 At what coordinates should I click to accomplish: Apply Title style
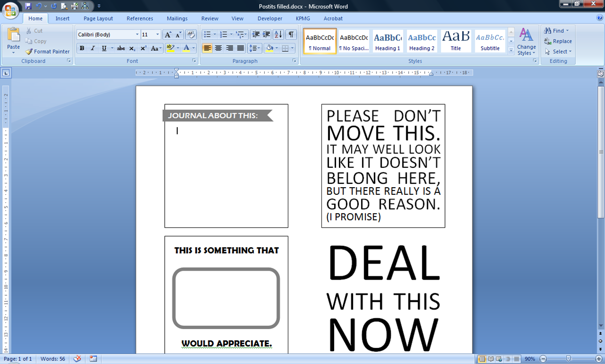point(456,41)
